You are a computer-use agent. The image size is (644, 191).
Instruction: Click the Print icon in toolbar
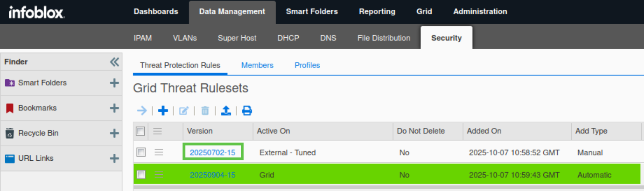click(x=247, y=111)
